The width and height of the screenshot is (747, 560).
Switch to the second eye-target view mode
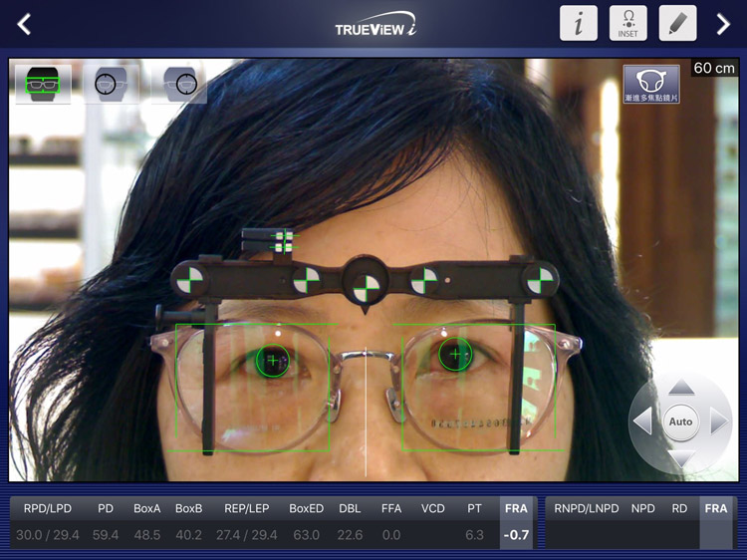coord(111,85)
